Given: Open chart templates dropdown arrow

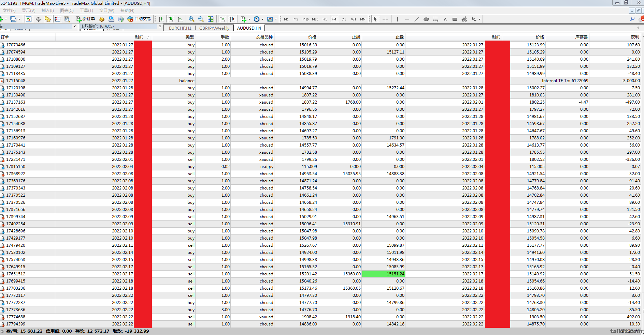Looking at the screenshot, I should 276,19.
